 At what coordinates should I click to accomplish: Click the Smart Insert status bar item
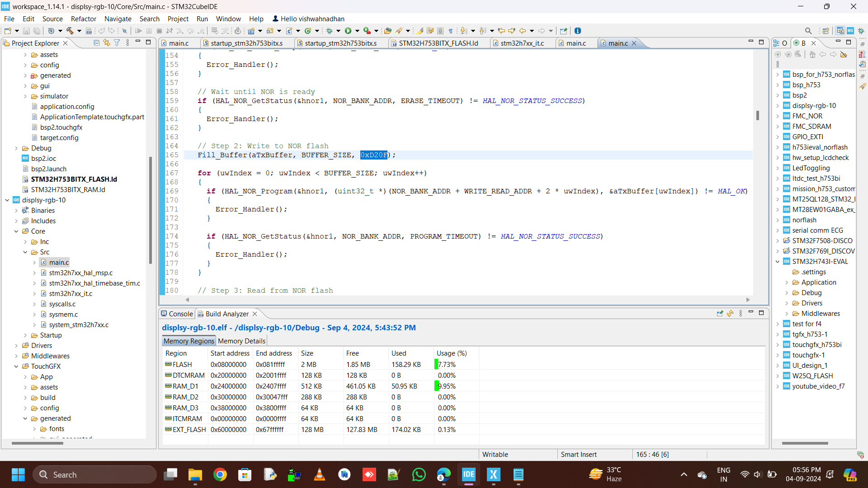point(579,454)
